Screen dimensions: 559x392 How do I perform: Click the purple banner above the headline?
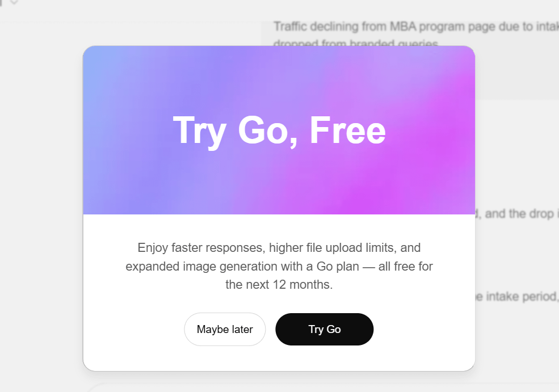279,78
